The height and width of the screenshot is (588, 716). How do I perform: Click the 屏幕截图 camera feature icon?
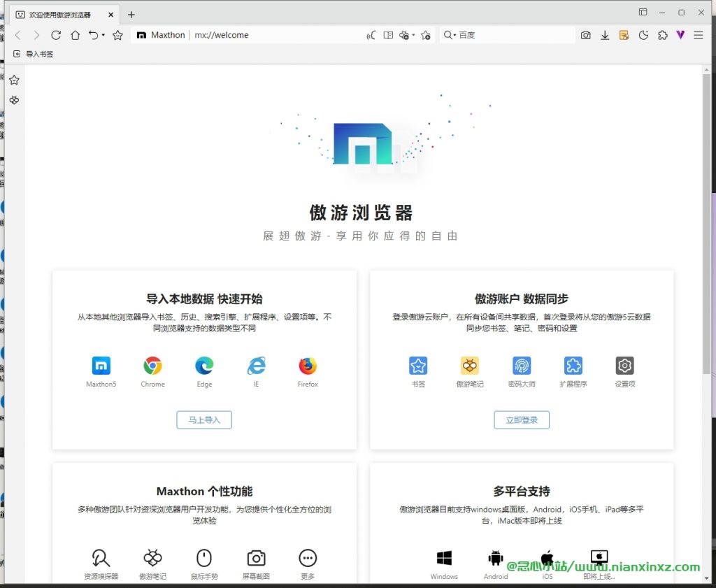[x=256, y=558]
